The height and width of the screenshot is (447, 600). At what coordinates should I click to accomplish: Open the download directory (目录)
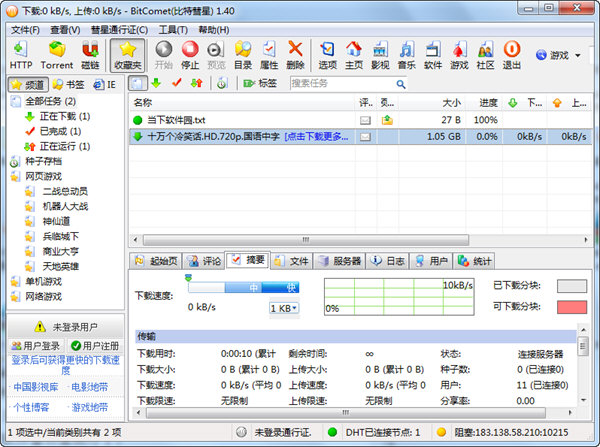tap(243, 55)
